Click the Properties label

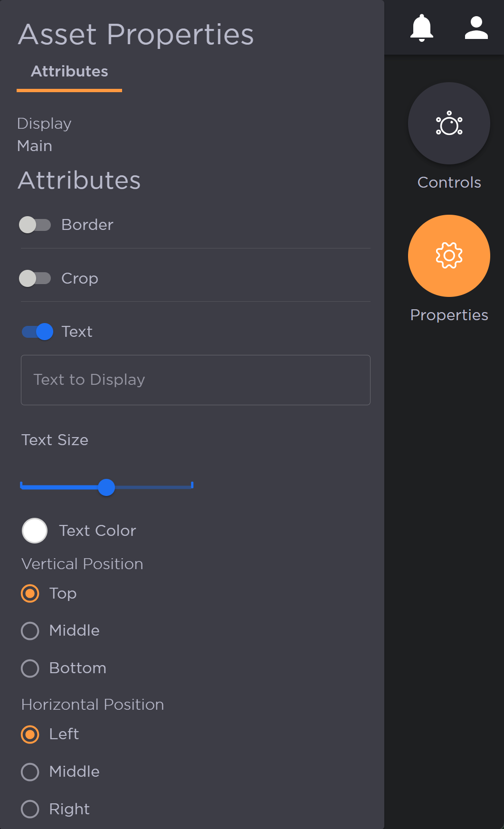[448, 314]
